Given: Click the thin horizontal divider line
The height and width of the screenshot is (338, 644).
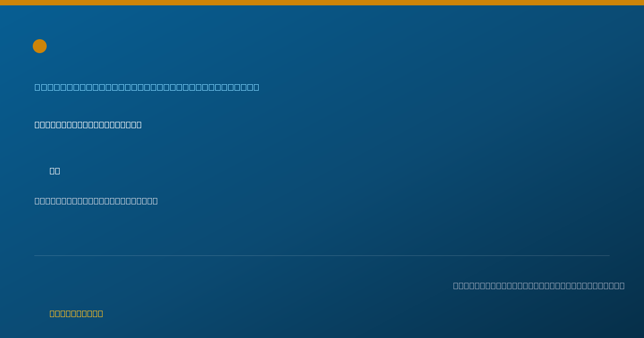Looking at the screenshot, I should click(322, 255).
